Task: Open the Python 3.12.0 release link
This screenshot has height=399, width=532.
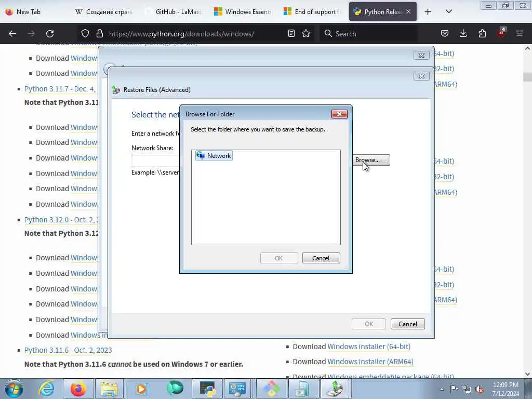Action: point(61,220)
